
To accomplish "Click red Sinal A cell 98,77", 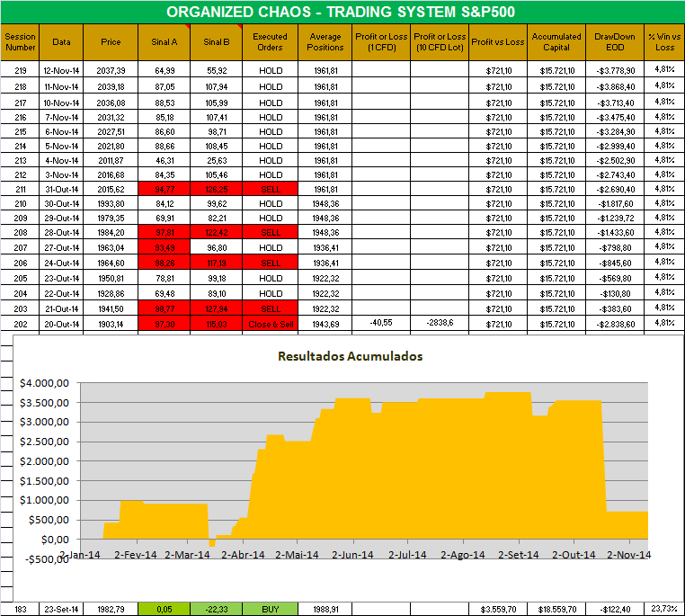I will [x=165, y=308].
